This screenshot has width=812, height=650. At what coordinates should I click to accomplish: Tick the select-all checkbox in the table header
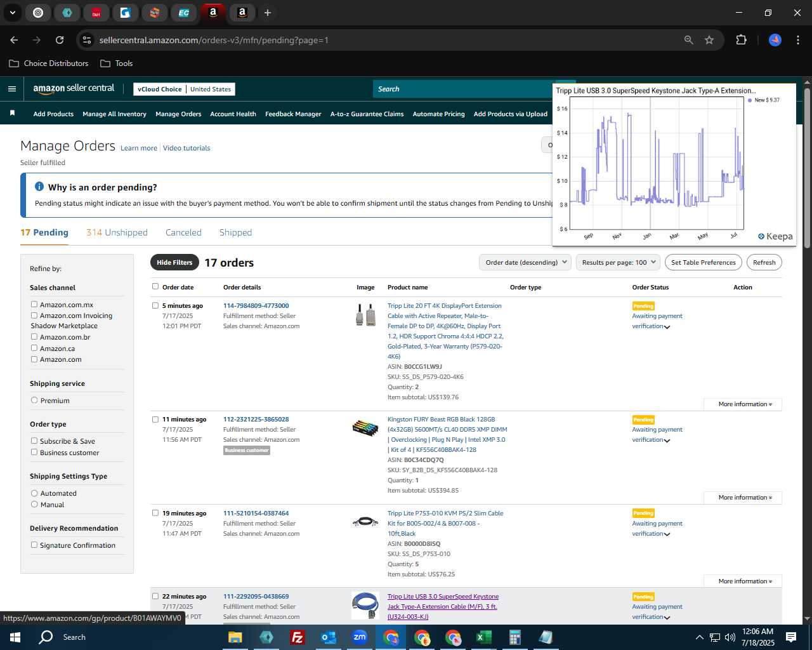(155, 286)
